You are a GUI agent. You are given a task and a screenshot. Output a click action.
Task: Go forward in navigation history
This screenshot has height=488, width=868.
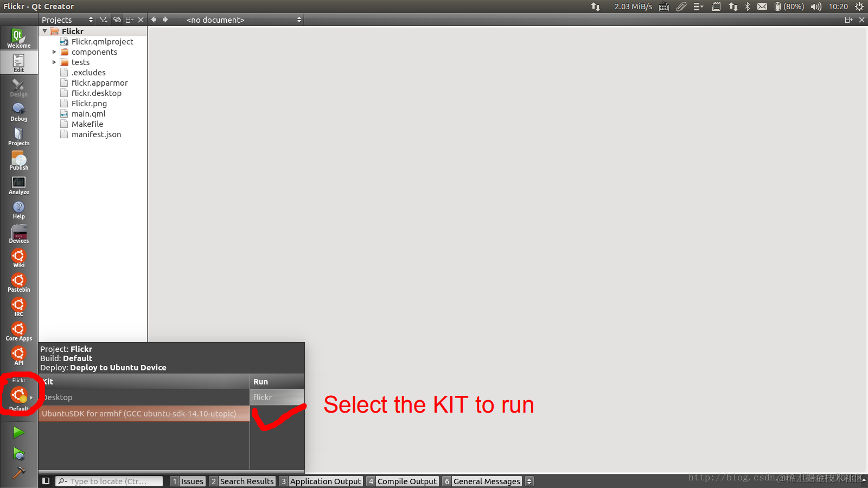165,20
